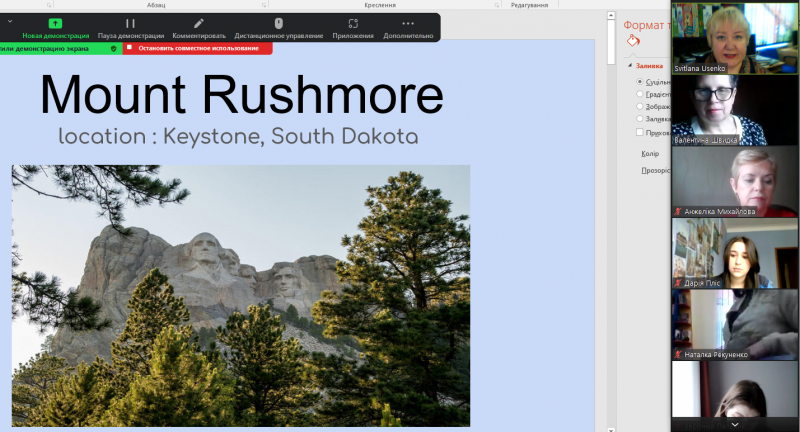Select Дарія Пліс's video tile

pos(735,253)
